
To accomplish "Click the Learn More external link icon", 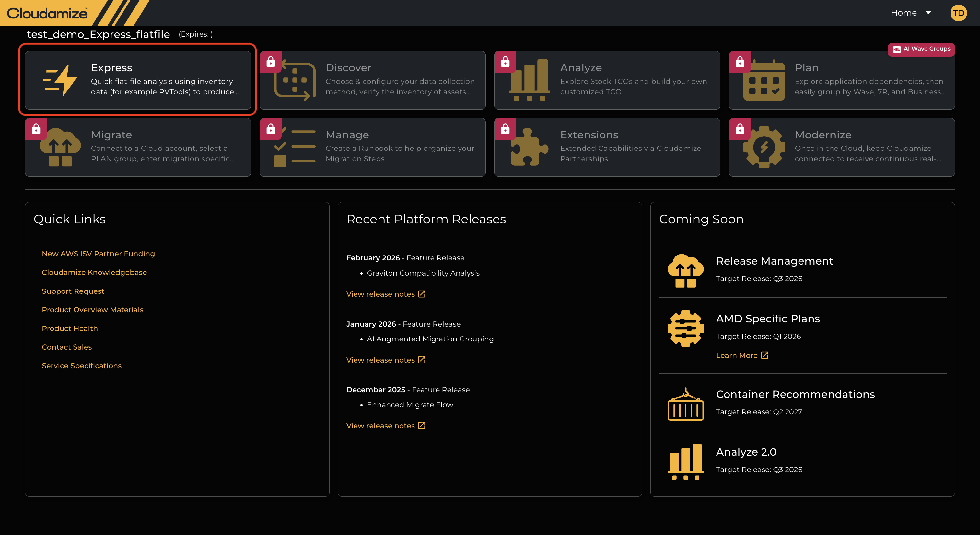I will [x=765, y=355].
